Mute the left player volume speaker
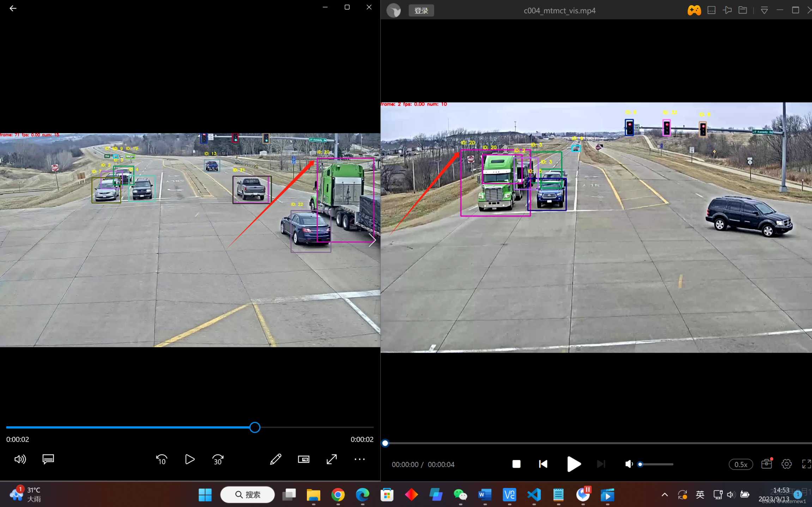Screen dimensions: 812x507 20,459
